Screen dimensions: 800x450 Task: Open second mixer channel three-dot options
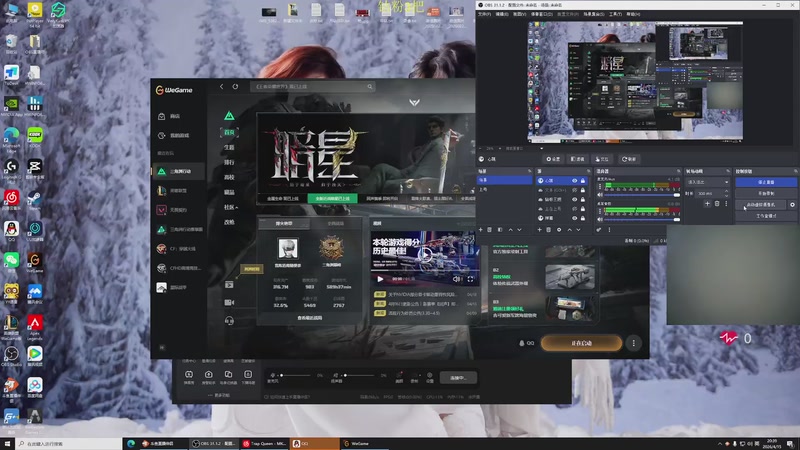pos(600,211)
